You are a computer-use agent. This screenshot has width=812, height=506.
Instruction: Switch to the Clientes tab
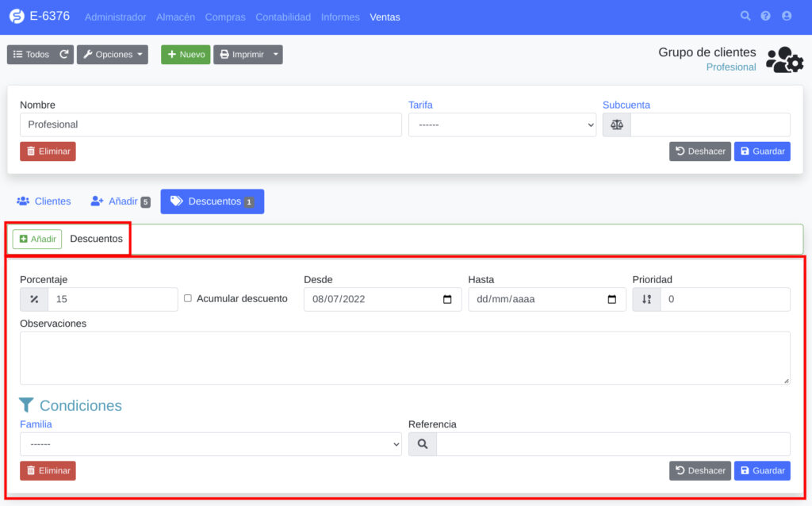(44, 201)
